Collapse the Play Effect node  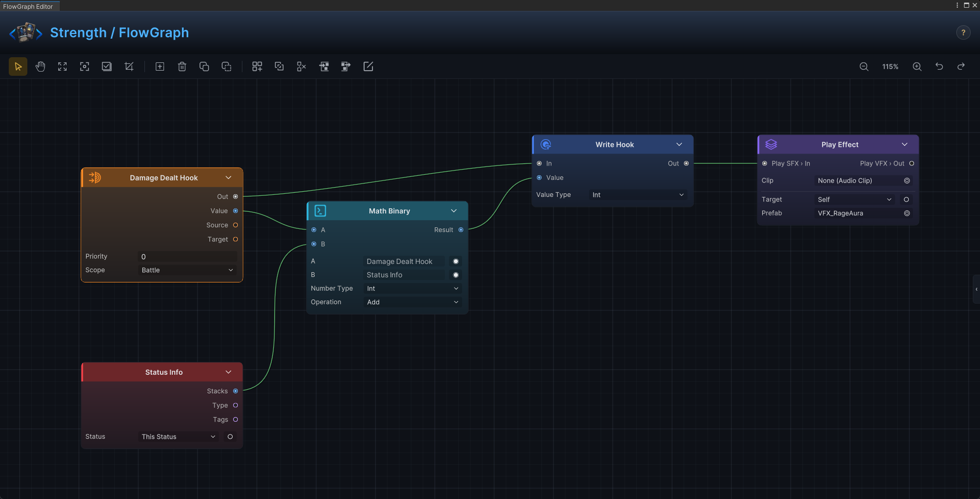pos(905,144)
